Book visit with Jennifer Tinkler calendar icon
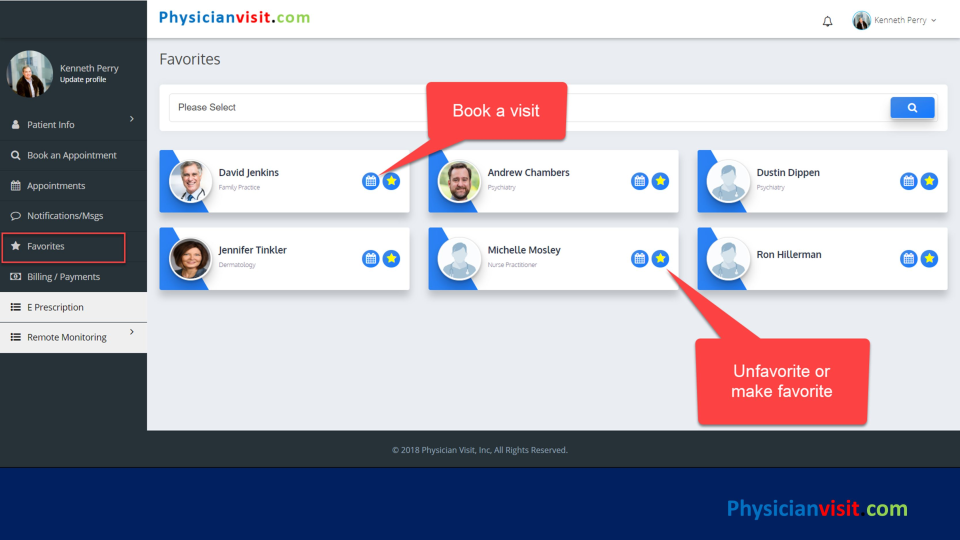This screenshot has width=960, height=540. click(x=370, y=258)
